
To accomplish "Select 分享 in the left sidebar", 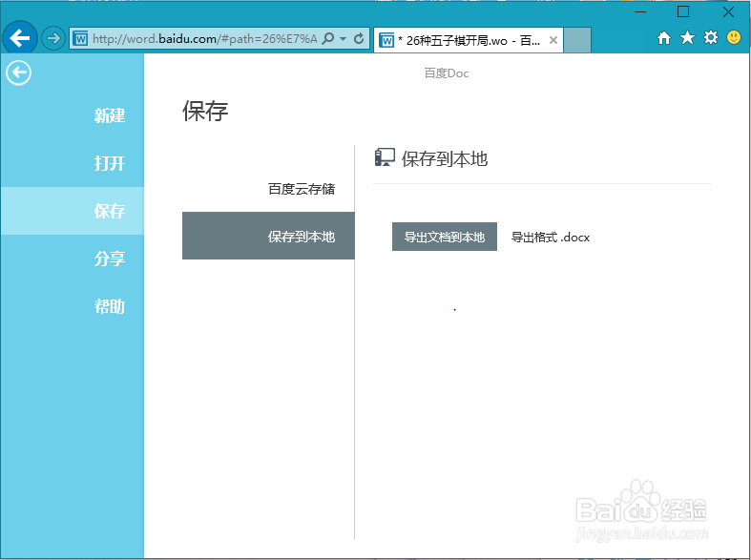I will (73, 259).
